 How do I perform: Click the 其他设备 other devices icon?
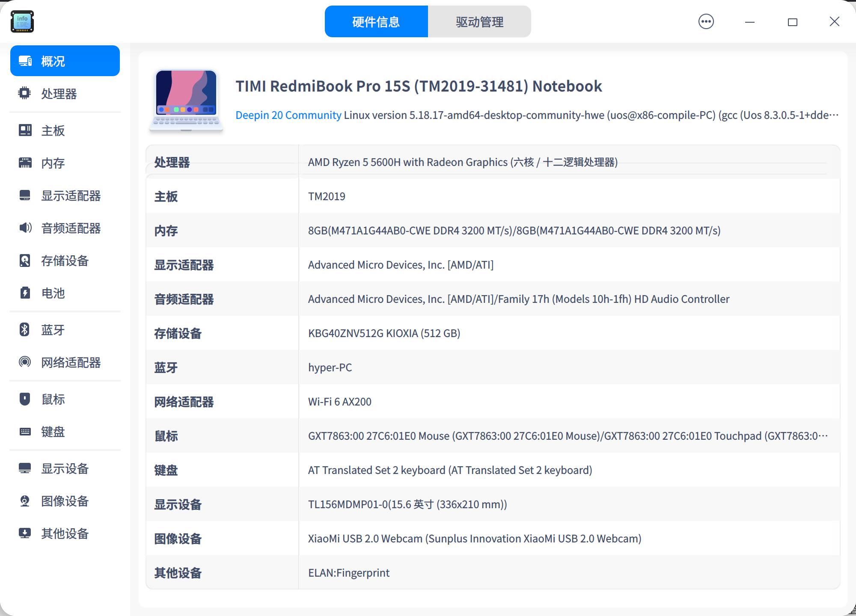[x=25, y=533]
